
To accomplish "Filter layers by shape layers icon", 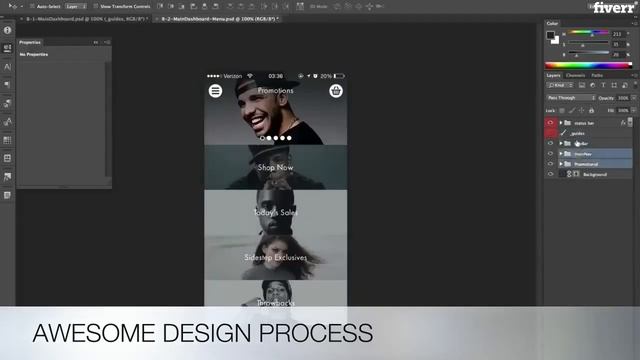I will (x=614, y=85).
